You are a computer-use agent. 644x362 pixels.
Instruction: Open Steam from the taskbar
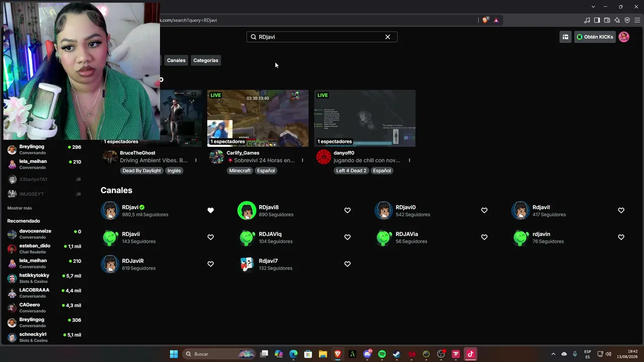[x=396, y=354]
